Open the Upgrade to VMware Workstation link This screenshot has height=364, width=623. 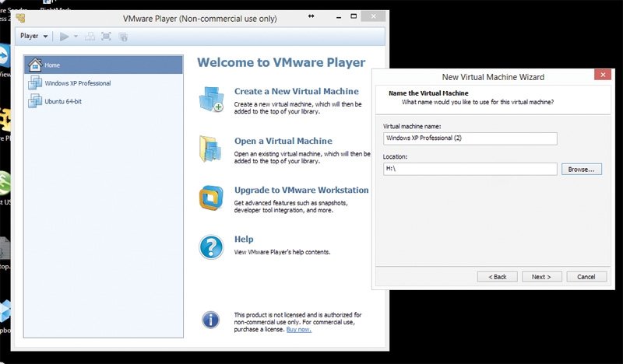pos(301,190)
